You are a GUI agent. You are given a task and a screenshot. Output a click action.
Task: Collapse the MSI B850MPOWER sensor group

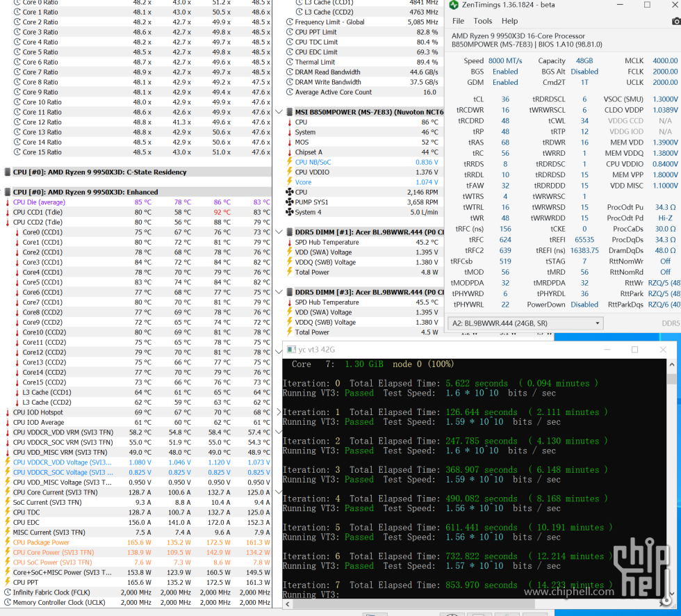[279, 112]
